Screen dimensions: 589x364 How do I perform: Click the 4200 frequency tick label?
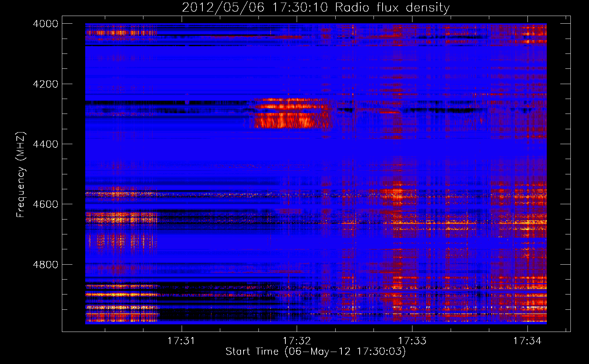pyautogui.click(x=46, y=84)
